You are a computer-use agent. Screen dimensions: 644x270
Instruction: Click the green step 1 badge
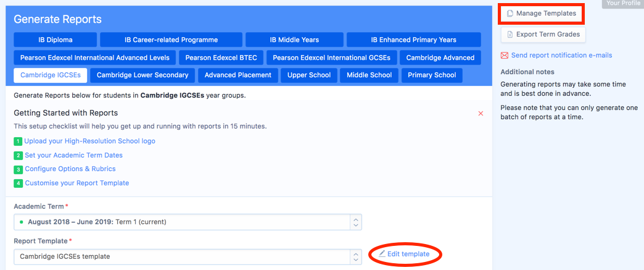[18, 141]
